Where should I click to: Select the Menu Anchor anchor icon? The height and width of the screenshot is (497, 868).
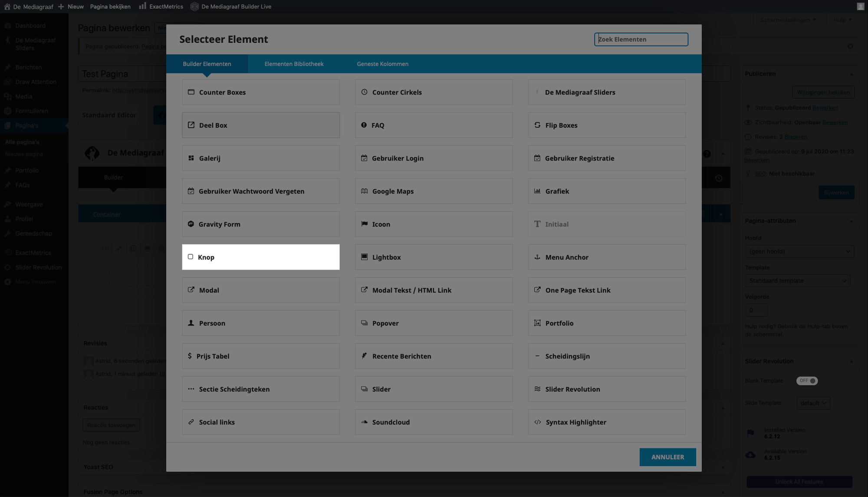click(537, 257)
